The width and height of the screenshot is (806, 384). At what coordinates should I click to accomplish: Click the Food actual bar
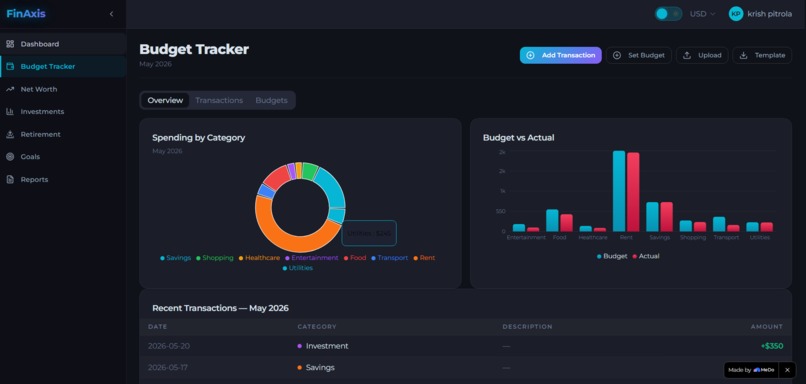point(566,223)
